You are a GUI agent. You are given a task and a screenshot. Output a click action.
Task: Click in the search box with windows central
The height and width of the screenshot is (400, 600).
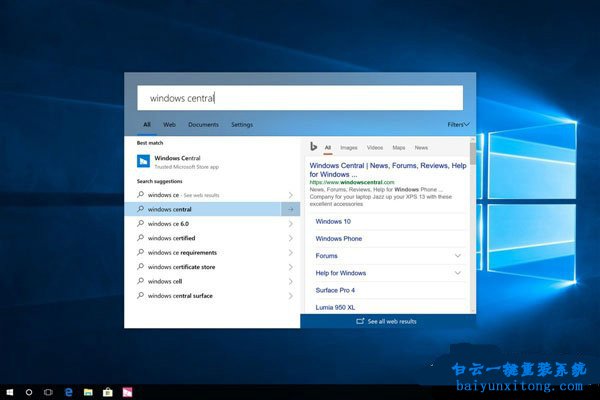(x=300, y=98)
